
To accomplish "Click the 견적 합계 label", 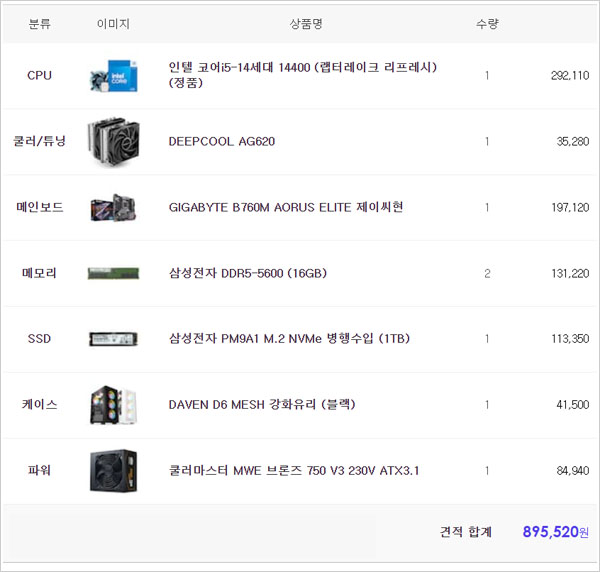I will coord(466,532).
